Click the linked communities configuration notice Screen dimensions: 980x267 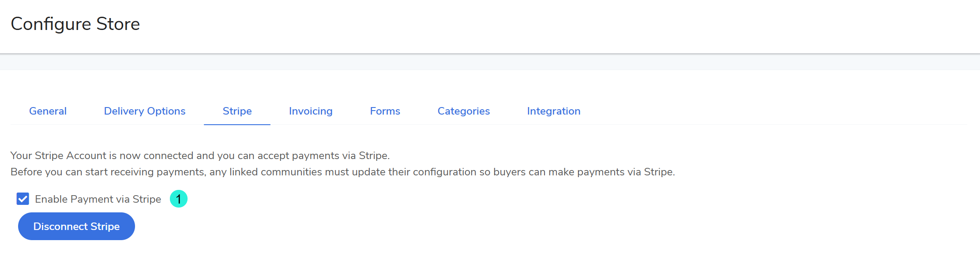tap(342, 172)
